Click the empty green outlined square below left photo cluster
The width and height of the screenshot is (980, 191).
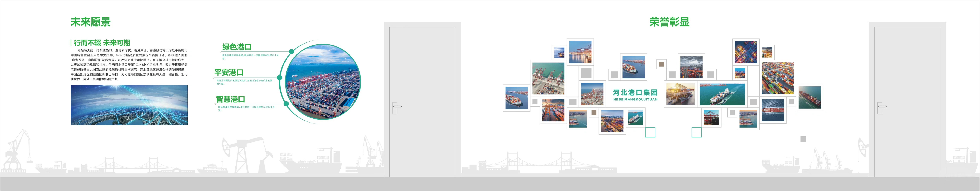(x=650, y=132)
